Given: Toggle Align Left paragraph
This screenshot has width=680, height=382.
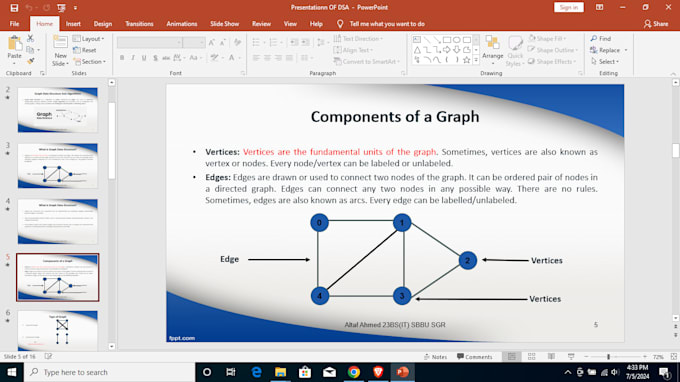Looking at the screenshot, I should point(256,58).
